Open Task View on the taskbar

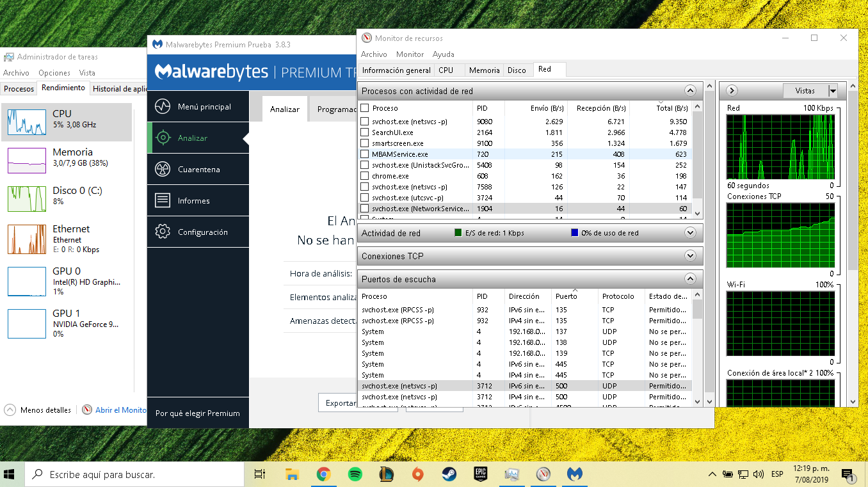(x=259, y=474)
